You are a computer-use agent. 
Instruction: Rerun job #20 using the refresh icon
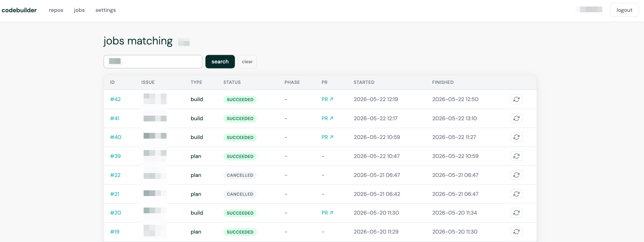(517, 213)
